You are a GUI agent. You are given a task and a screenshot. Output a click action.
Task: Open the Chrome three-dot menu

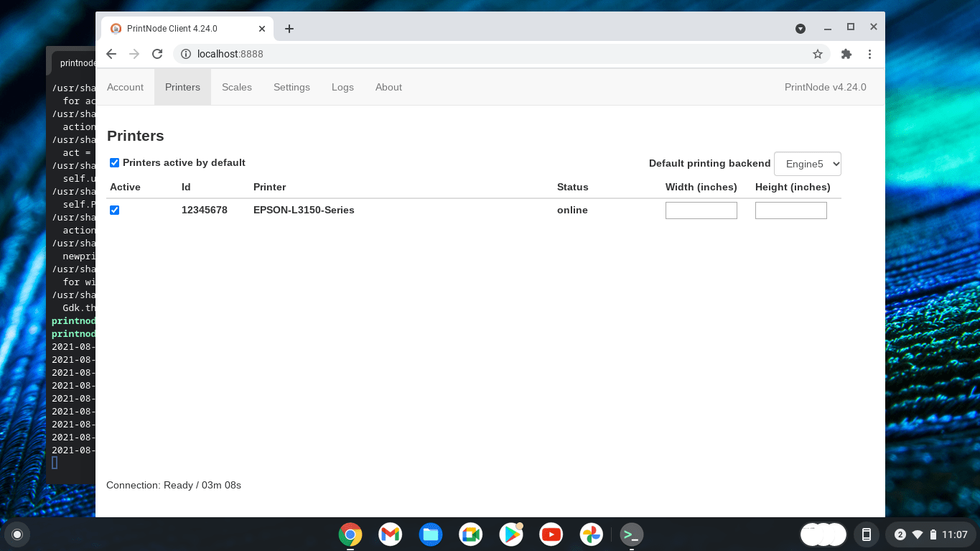tap(869, 54)
